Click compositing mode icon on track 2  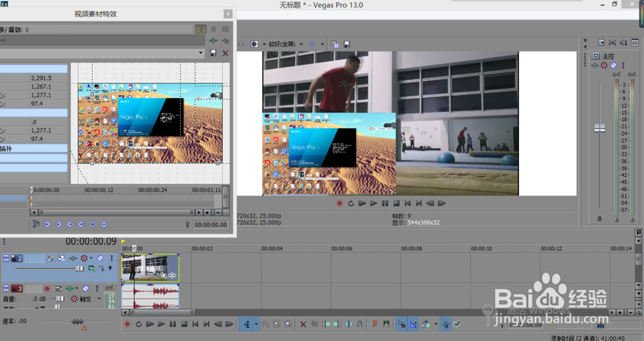click(91, 268)
